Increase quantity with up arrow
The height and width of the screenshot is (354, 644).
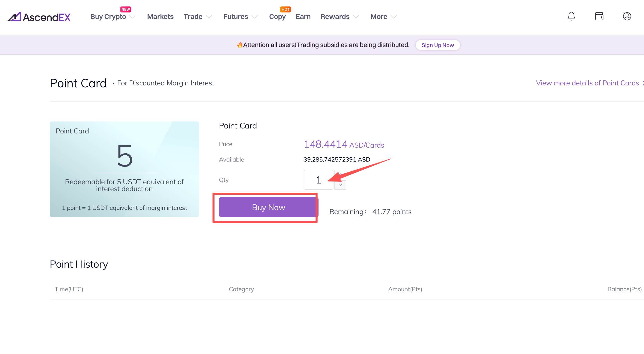(340, 174)
